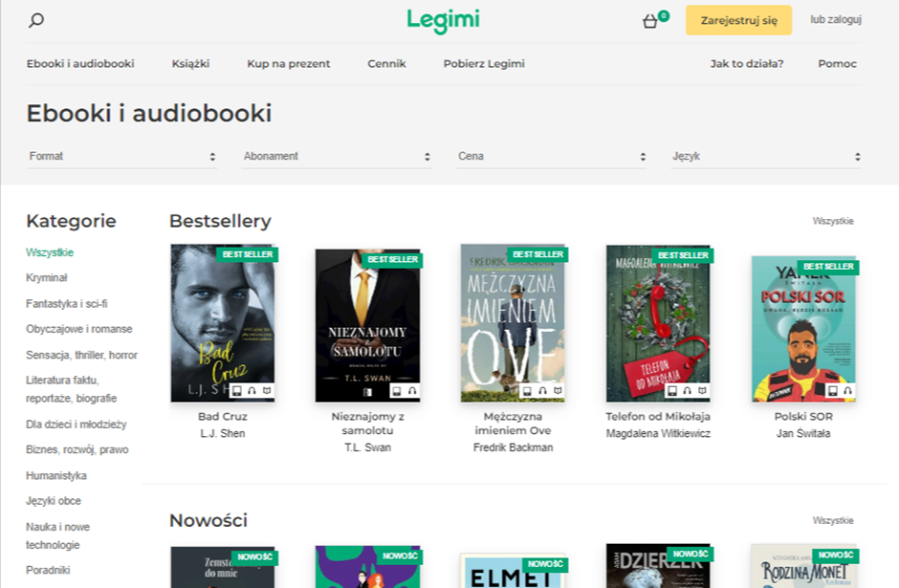Expand the Cena filter dropdown
Image resolution: width=899 pixels, height=588 pixels.
pyautogui.click(x=552, y=157)
